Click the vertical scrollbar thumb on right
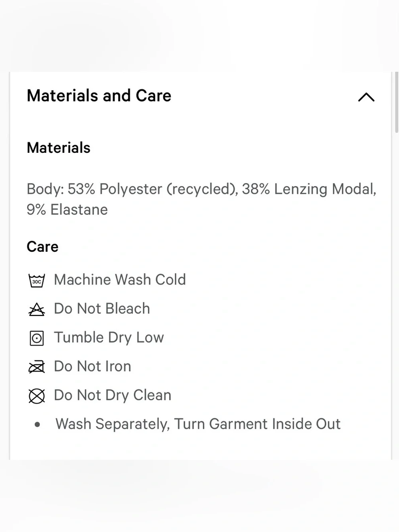The width and height of the screenshot is (399, 532). (396, 103)
